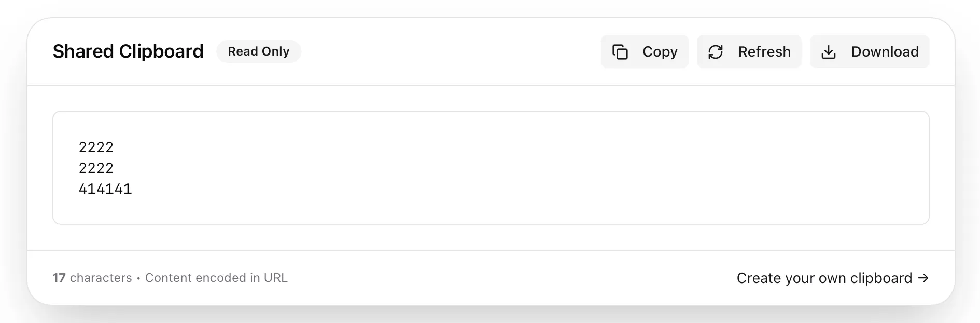The image size is (980, 323).
Task: Click the circular arrows Refresh icon
Action: [716, 52]
